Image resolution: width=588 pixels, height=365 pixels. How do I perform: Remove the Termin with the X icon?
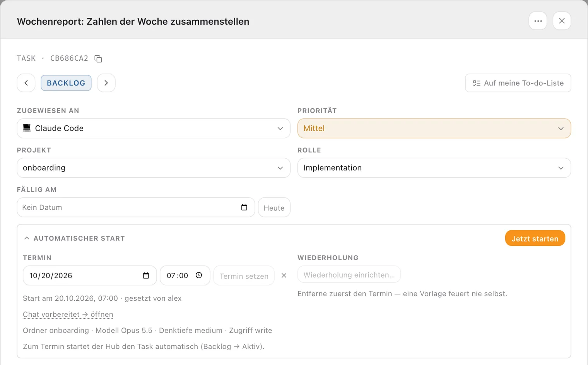point(284,276)
